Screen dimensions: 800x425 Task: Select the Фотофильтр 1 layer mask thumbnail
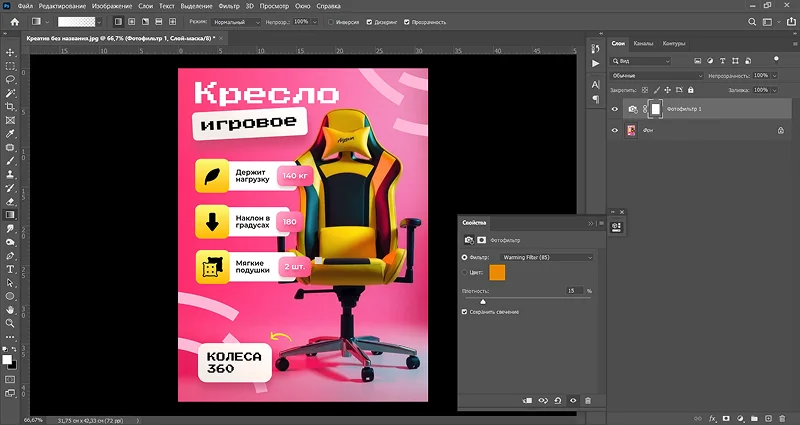656,109
